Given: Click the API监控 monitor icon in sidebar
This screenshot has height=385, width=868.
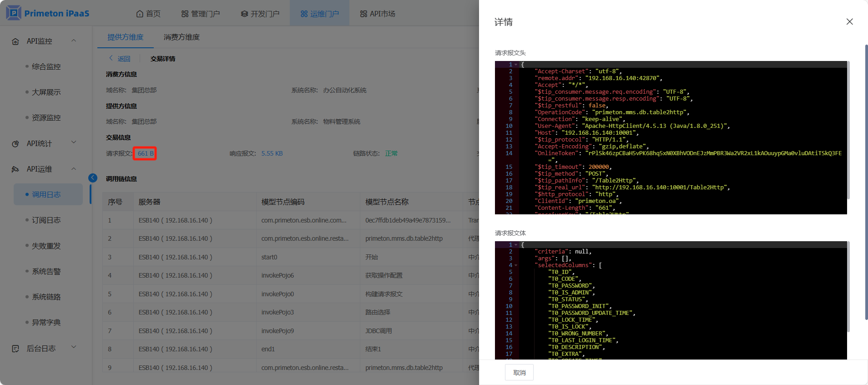Looking at the screenshot, I should click(x=15, y=41).
